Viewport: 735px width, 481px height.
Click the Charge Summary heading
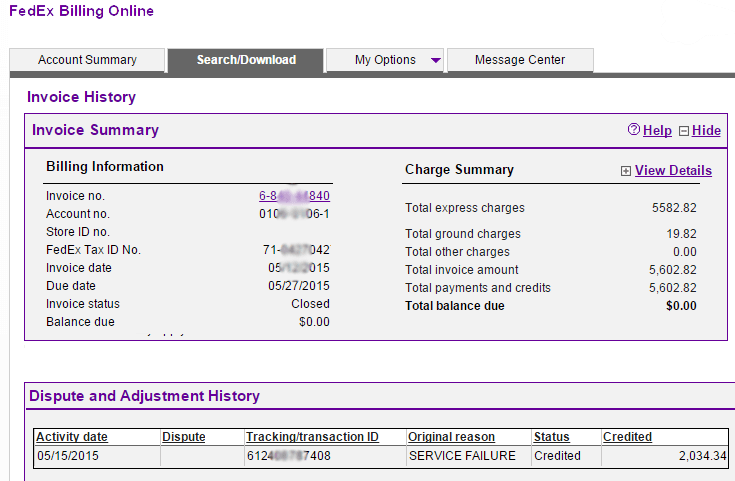459,170
